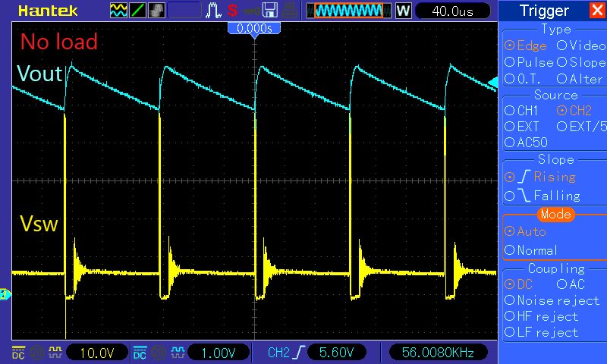This screenshot has height=364, width=607.
Task: Enable Normal trigger mode
Action: pyautogui.click(x=530, y=250)
